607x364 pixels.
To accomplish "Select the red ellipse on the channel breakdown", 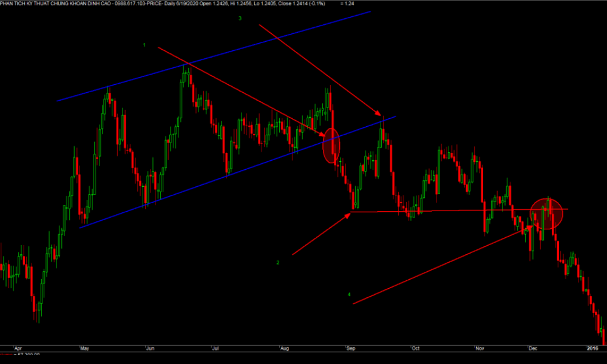I will [x=331, y=146].
